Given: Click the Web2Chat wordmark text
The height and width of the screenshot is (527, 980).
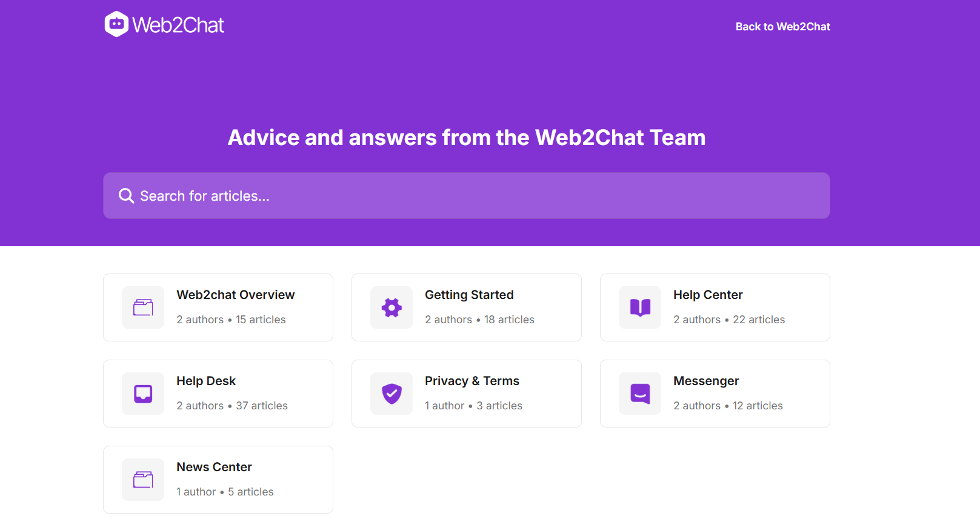Looking at the screenshot, I should point(178,25).
